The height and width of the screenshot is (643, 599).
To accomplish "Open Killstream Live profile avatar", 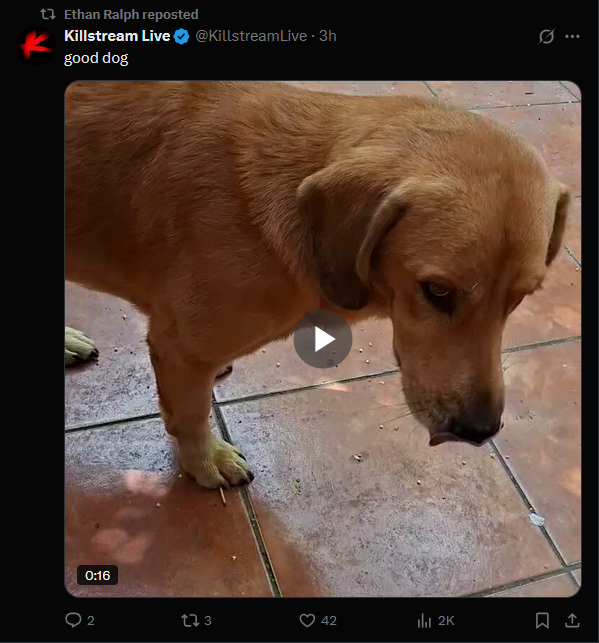I will (x=36, y=46).
